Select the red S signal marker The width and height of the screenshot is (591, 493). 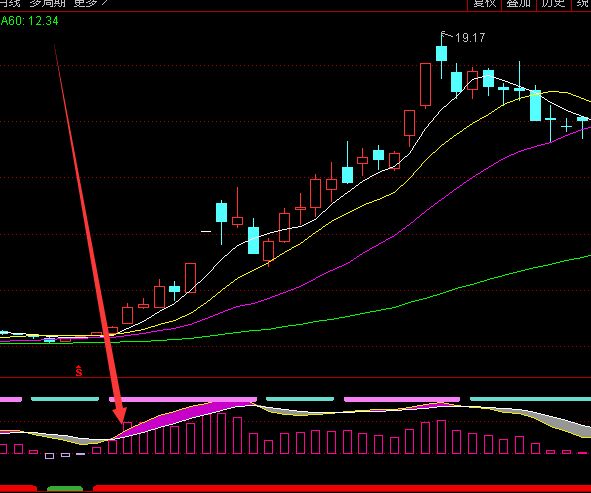(x=79, y=371)
